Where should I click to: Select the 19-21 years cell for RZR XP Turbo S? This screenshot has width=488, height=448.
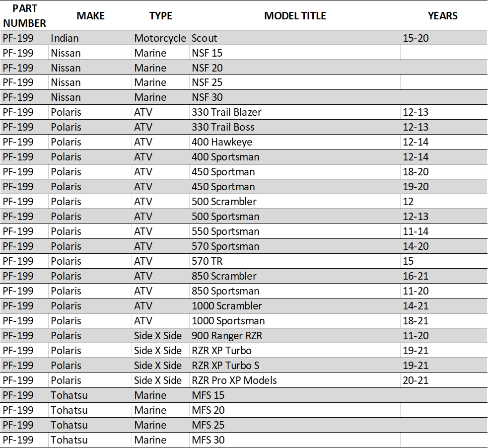click(x=444, y=366)
